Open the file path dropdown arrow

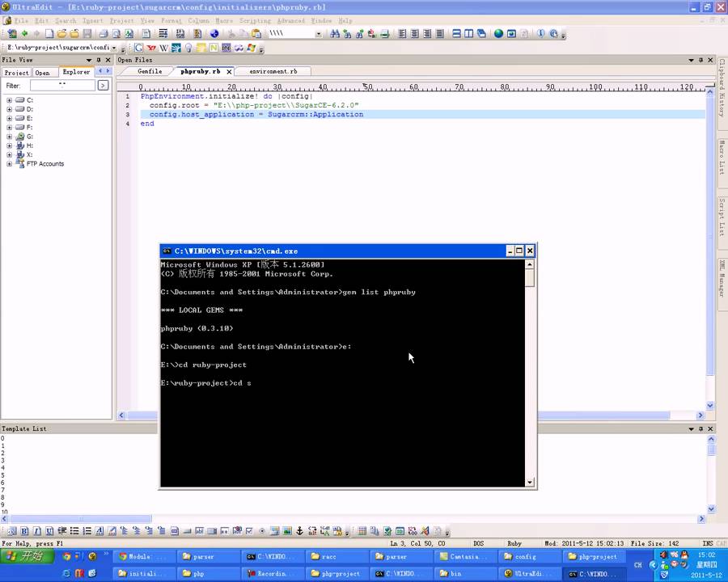114,48
